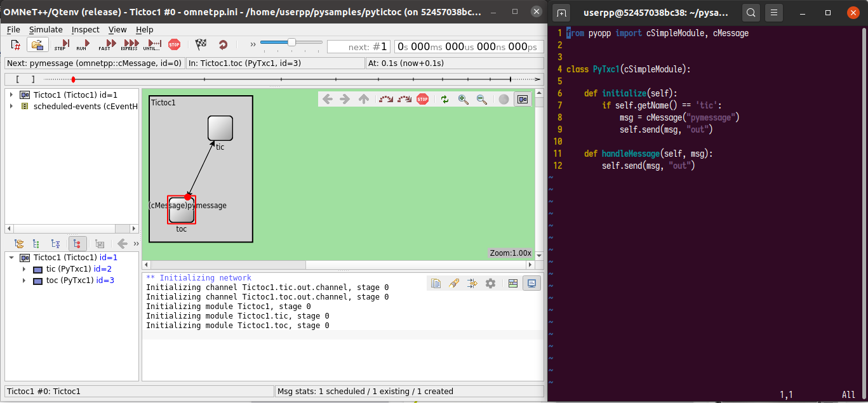Click the Zoom out magnifier icon
This screenshot has height=403, width=868.
(x=482, y=99)
